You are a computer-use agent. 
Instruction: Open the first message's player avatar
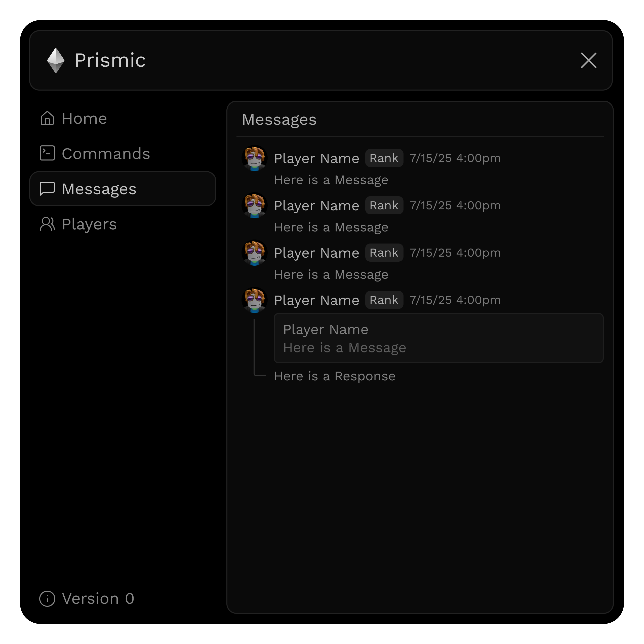254,158
